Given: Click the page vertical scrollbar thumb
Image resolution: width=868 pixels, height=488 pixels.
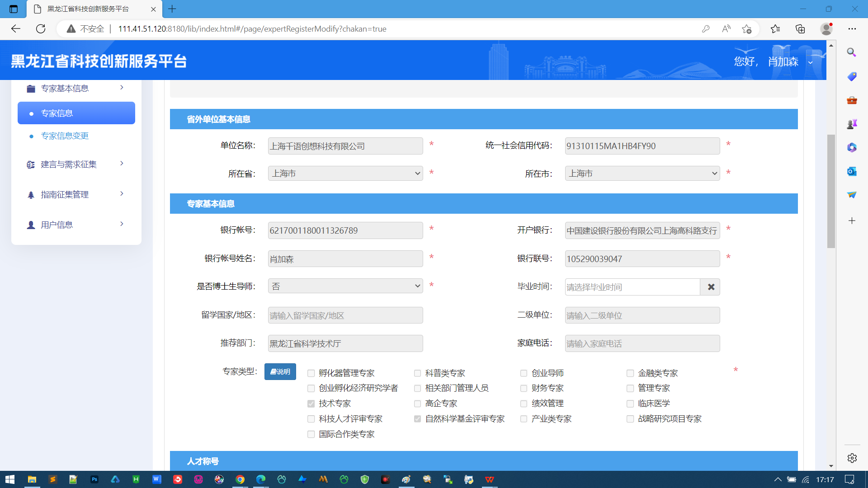Looking at the screenshot, I should click(831, 191).
